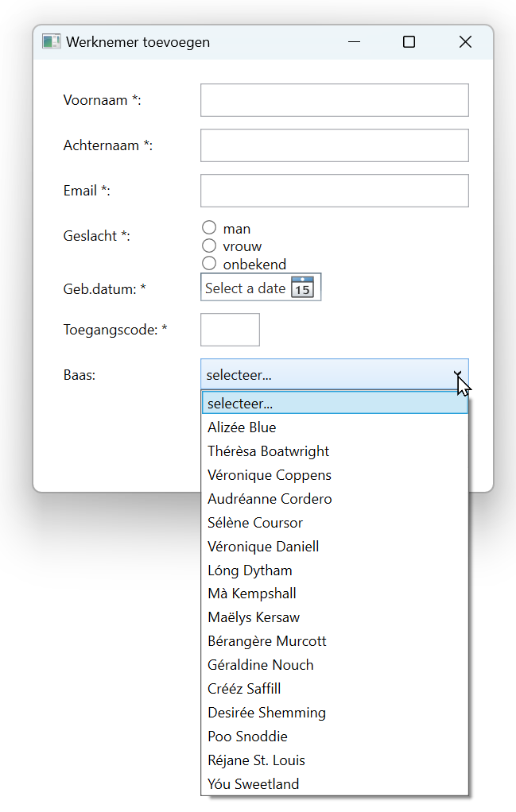Select the 'vrouw' gender radio button
The width and height of the screenshot is (516, 812).
pyautogui.click(x=209, y=246)
